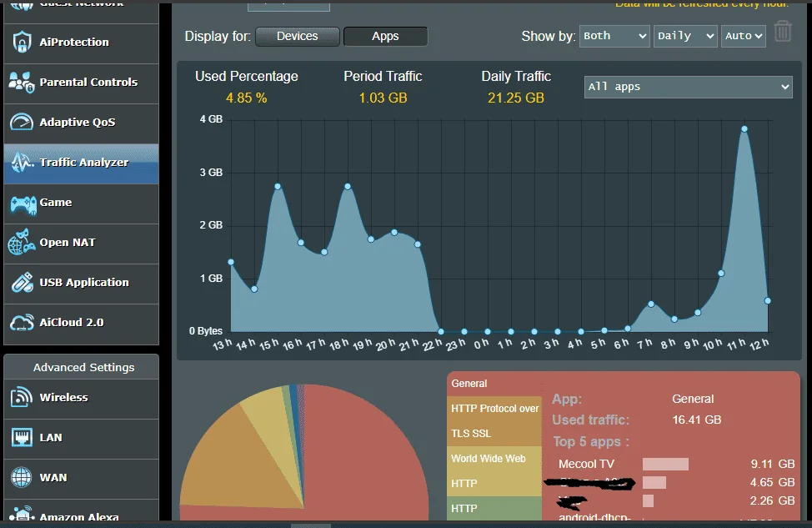Open the Open NAT menu entry
The height and width of the screenshot is (528, 812).
(x=82, y=243)
